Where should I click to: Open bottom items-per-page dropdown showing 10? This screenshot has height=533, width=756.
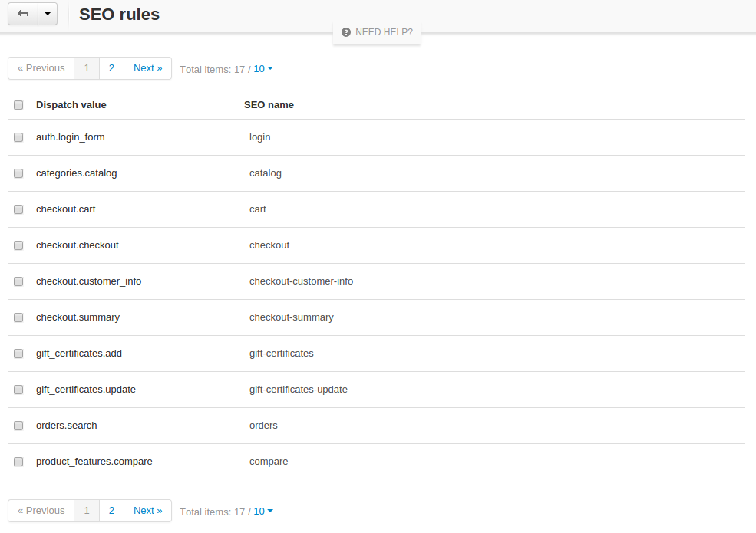pos(263,512)
